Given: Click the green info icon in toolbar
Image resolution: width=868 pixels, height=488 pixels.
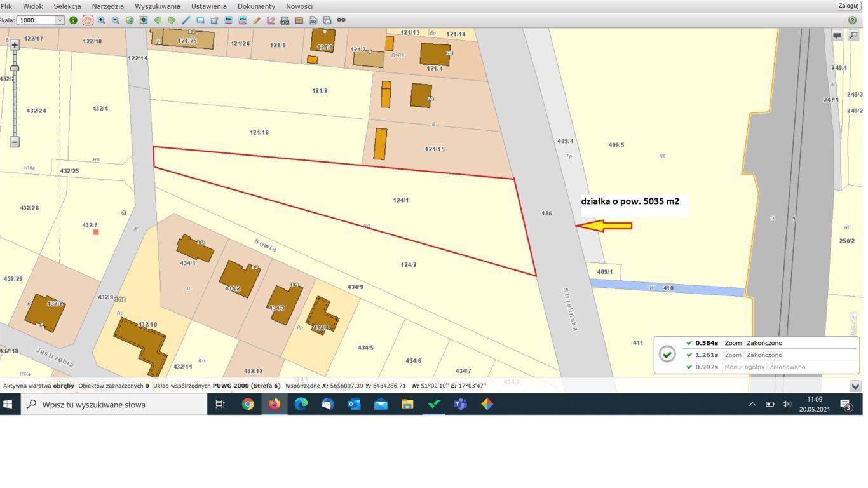Looking at the screenshot, I should (73, 20).
